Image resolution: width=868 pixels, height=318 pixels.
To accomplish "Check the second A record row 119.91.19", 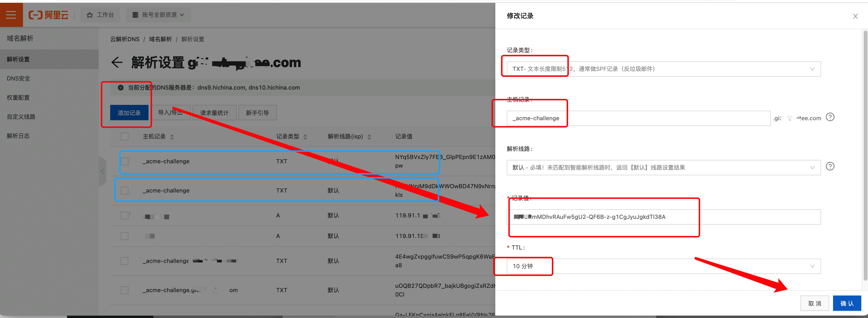I will point(125,236).
